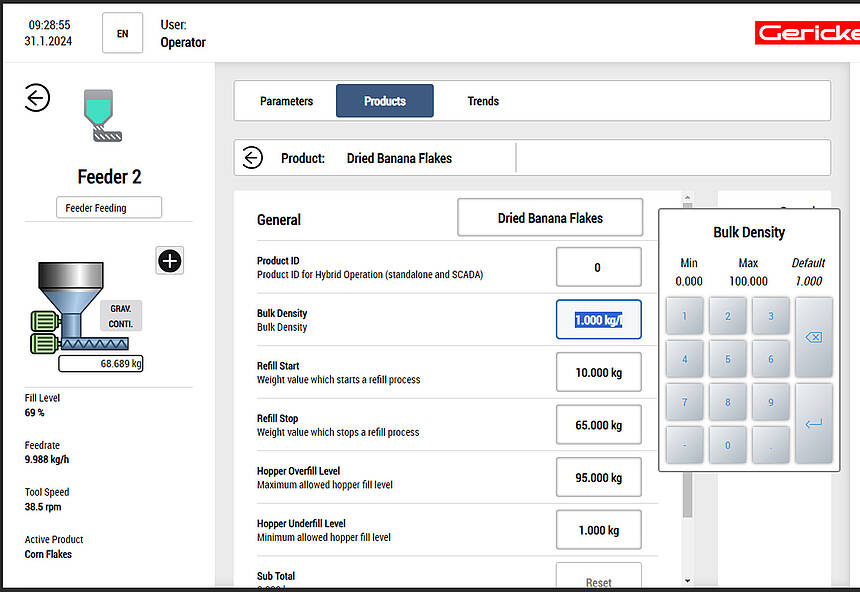
Task: Click the Gericke logo
Action: point(806,33)
